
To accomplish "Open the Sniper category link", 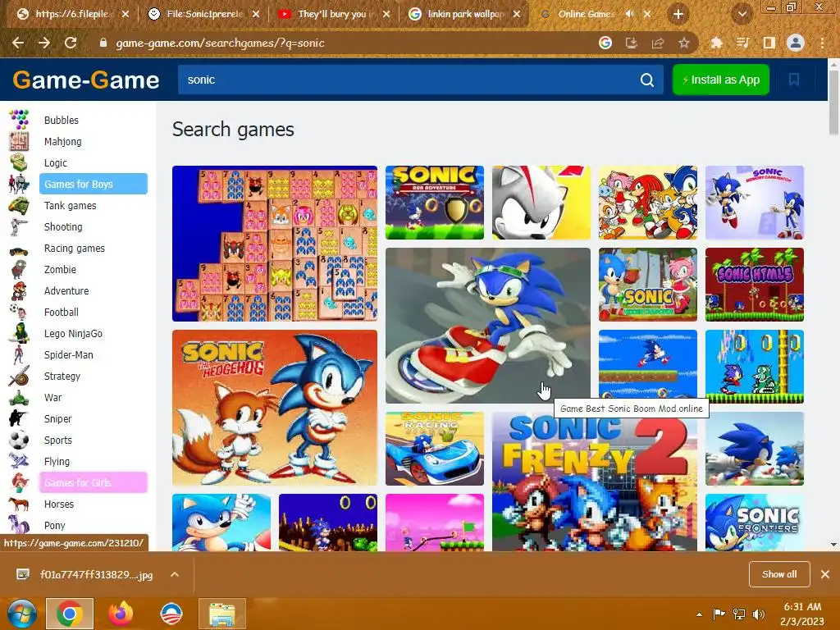I will [x=58, y=418].
